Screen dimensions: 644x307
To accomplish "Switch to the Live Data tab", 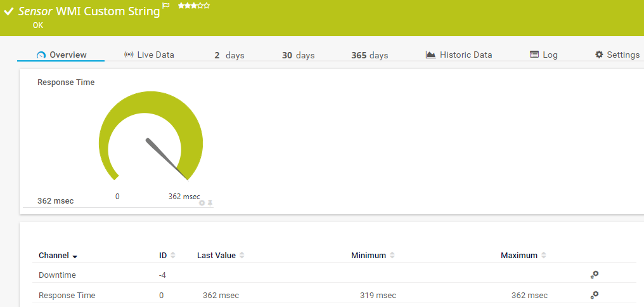I will pyautogui.click(x=149, y=55).
